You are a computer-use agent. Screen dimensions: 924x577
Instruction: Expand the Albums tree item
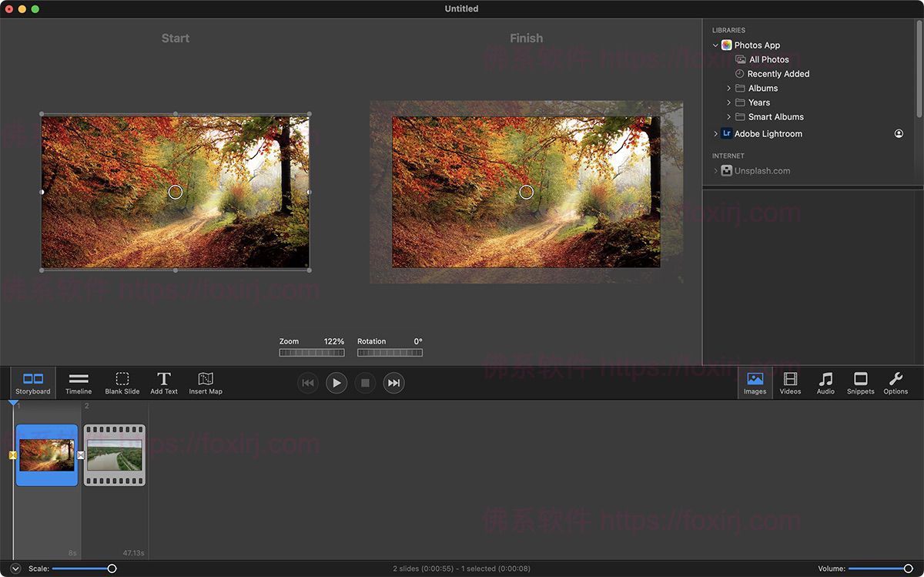coord(729,88)
